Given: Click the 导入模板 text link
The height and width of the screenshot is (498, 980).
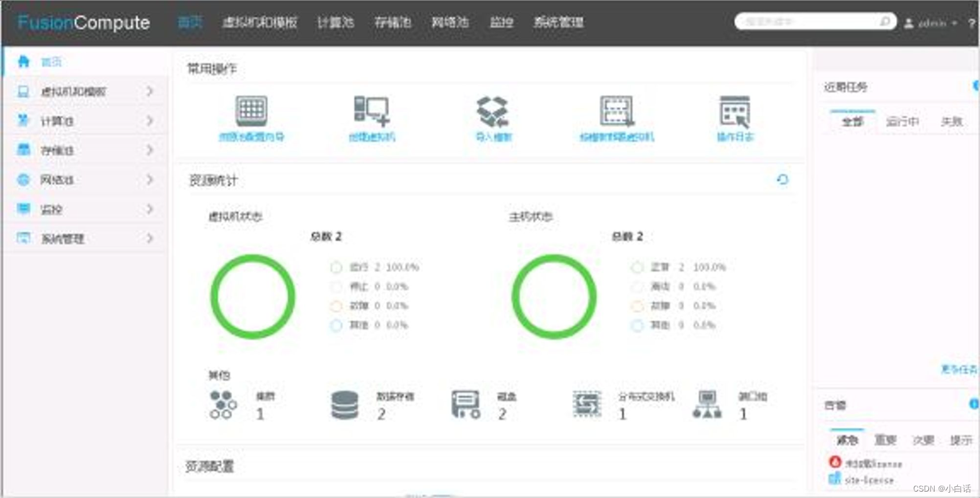Looking at the screenshot, I should pyautogui.click(x=493, y=137).
